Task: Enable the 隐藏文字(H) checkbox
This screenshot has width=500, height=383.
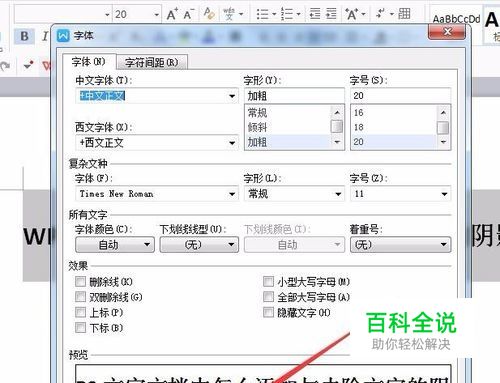Action: click(x=268, y=312)
